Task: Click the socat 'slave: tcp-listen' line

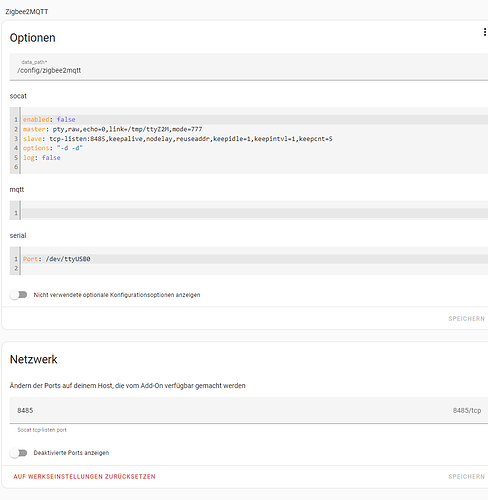Action: 255,139
